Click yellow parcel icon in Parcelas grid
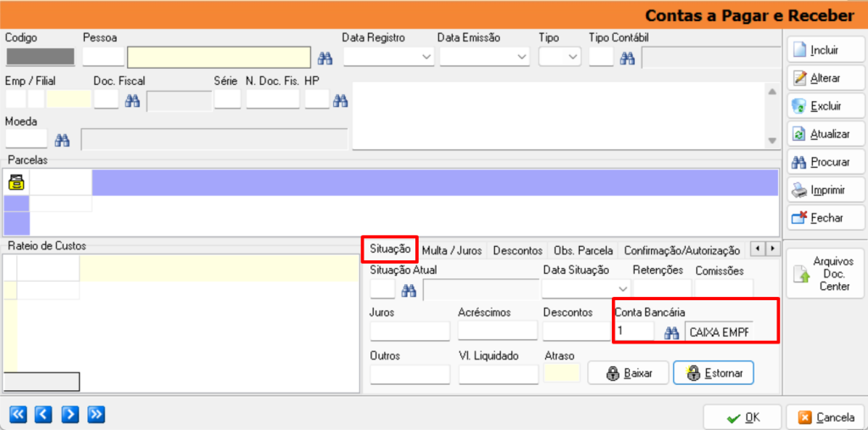Viewport: 868px width, 430px height. pyautogui.click(x=16, y=181)
